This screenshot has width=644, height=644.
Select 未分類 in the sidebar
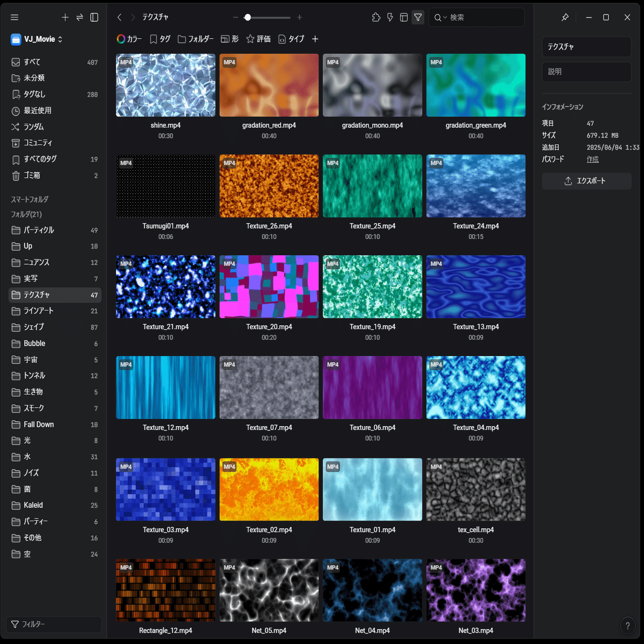pos(55,78)
